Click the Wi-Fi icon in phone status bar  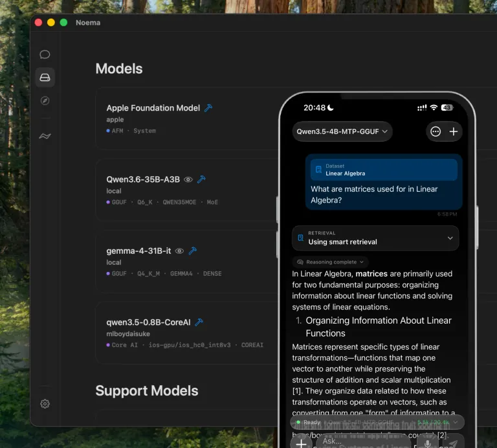434,107
